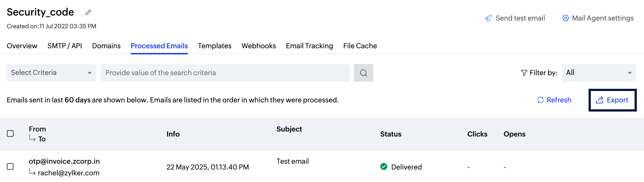Switch to the Templates tab
The height and width of the screenshot is (182, 644).
(x=214, y=46)
